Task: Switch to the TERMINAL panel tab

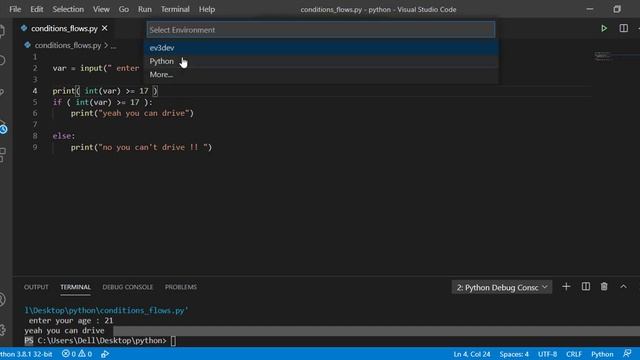Action: tap(76, 287)
